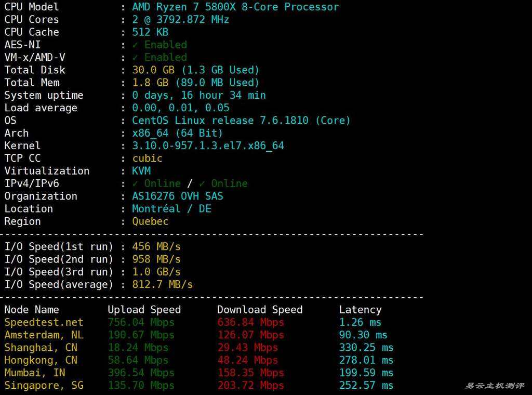The image size is (532, 395).
Task: Click the Singapore, SG download speed value
Action: tap(250, 385)
